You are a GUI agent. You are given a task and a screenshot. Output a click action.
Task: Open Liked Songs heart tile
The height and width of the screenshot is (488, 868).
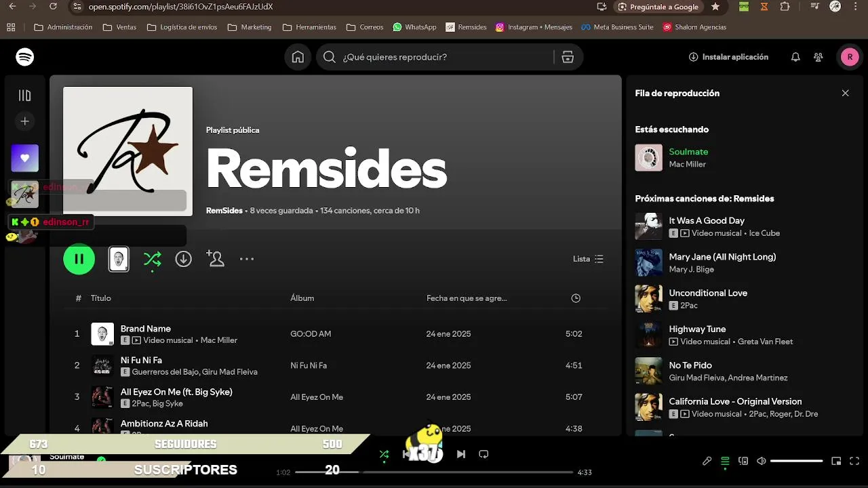[25, 158]
